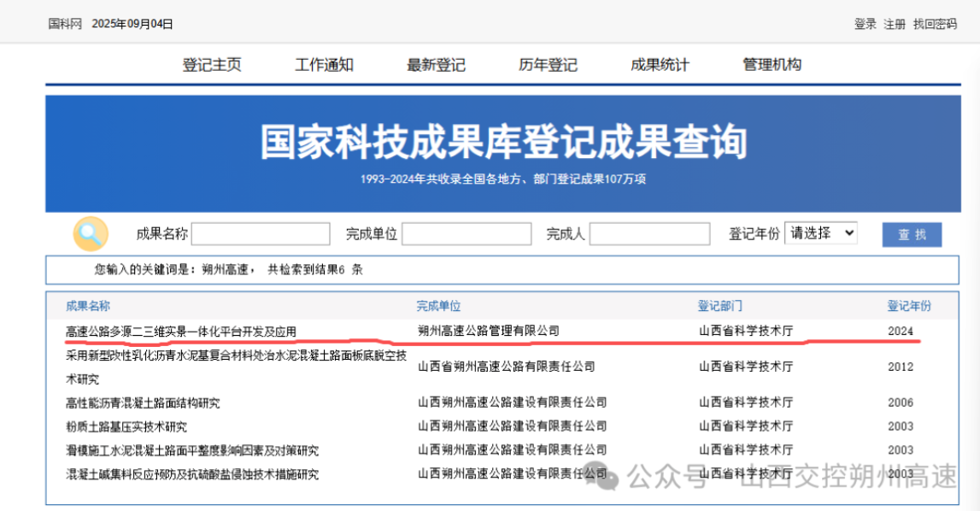Click the 2012 year cell
This screenshot has width=980, height=511.
(901, 367)
